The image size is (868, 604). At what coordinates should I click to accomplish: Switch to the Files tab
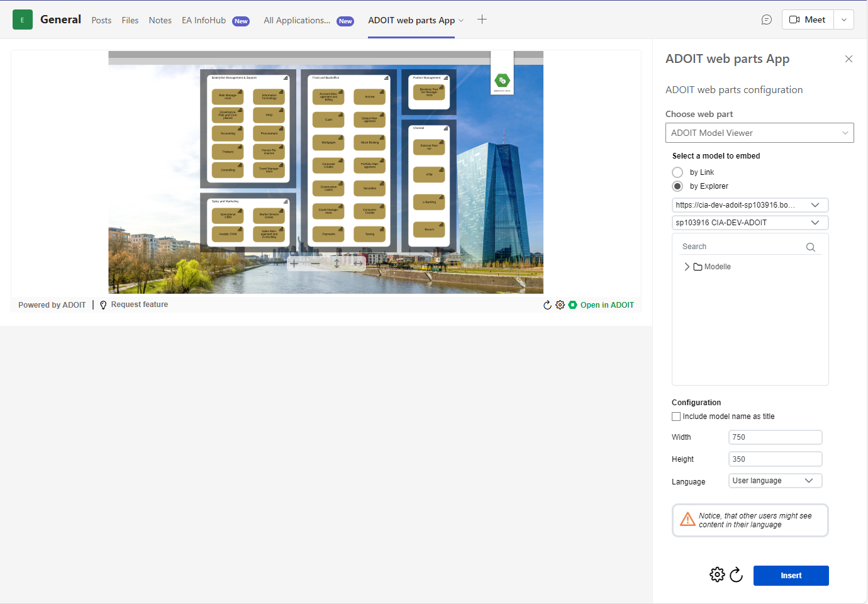pos(130,20)
